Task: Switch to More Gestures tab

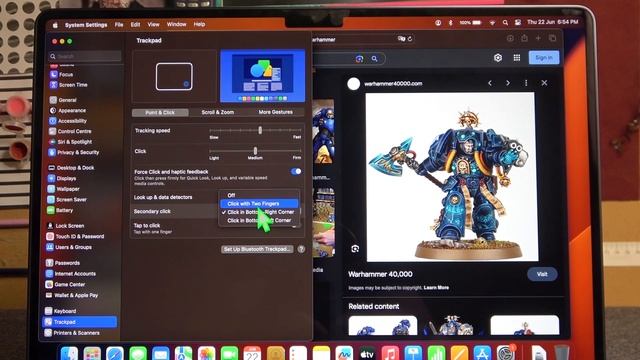Action: pos(276,112)
